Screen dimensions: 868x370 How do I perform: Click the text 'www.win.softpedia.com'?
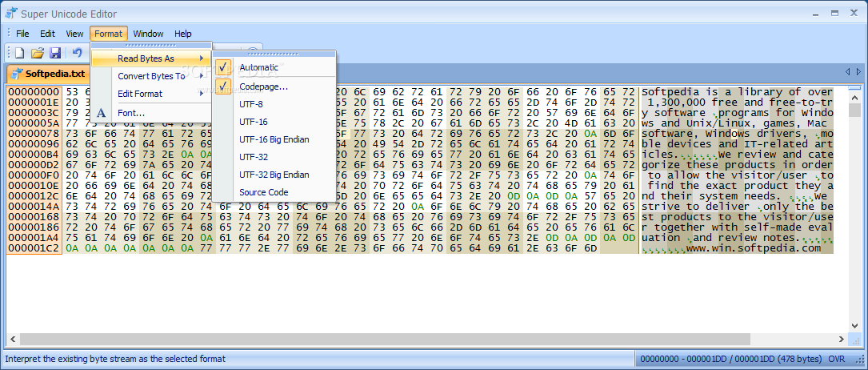coord(754,248)
